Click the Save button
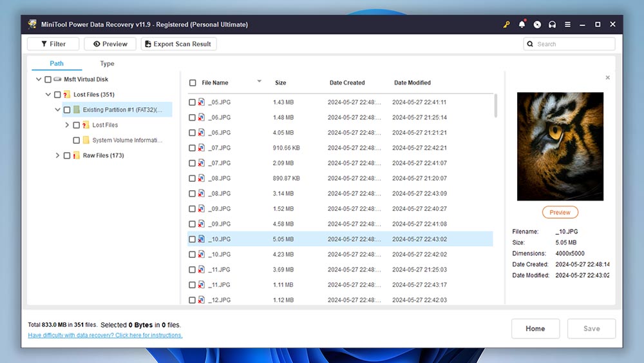This screenshot has width=644, height=363. click(591, 328)
